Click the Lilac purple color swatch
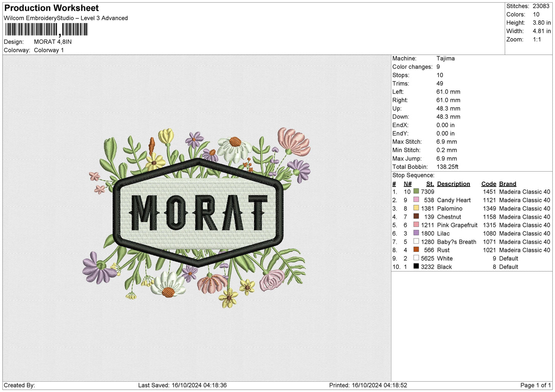 [x=416, y=233]
